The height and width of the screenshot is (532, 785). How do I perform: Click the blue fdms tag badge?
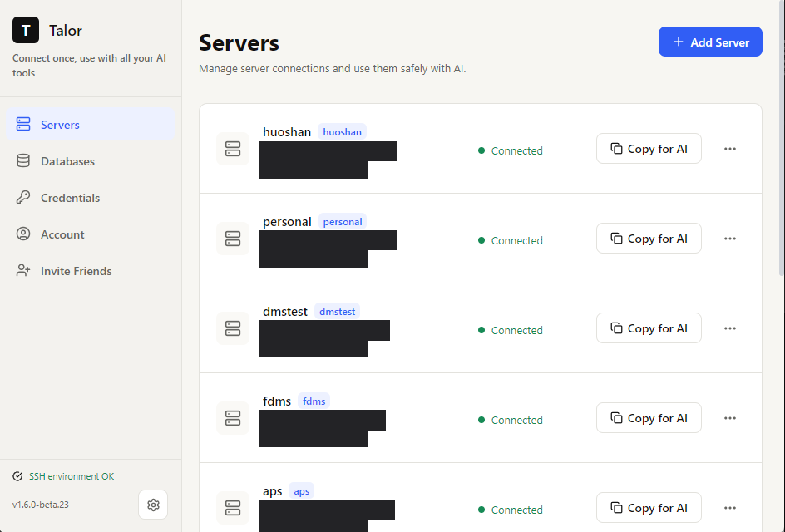click(x=314, y=401)
